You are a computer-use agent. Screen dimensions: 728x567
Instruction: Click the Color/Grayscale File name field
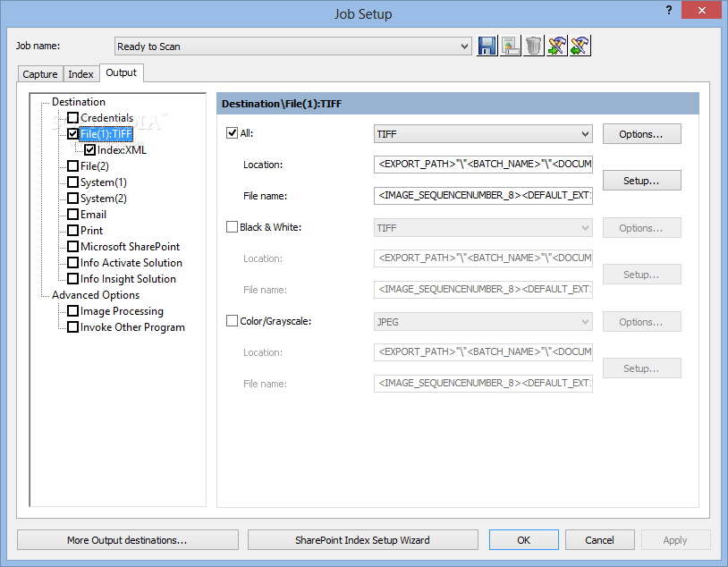point(483,383)
